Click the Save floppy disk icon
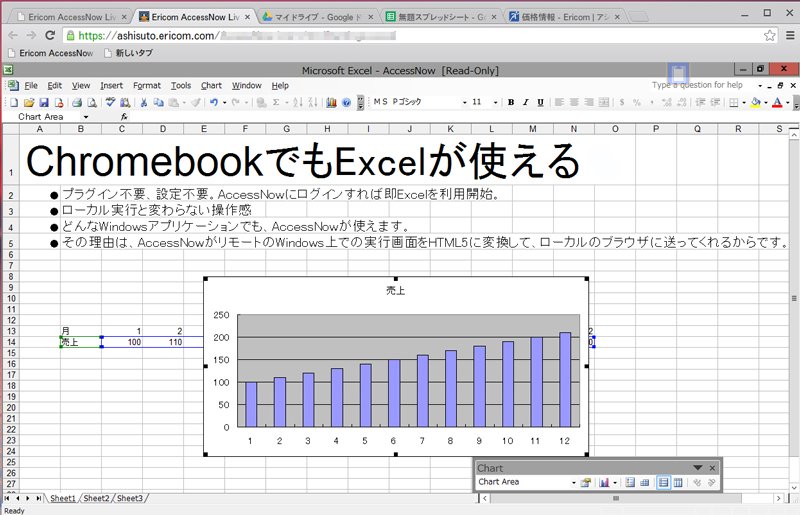Image resolution: width=800 pixels, height=515 pixels. point(44,103)
